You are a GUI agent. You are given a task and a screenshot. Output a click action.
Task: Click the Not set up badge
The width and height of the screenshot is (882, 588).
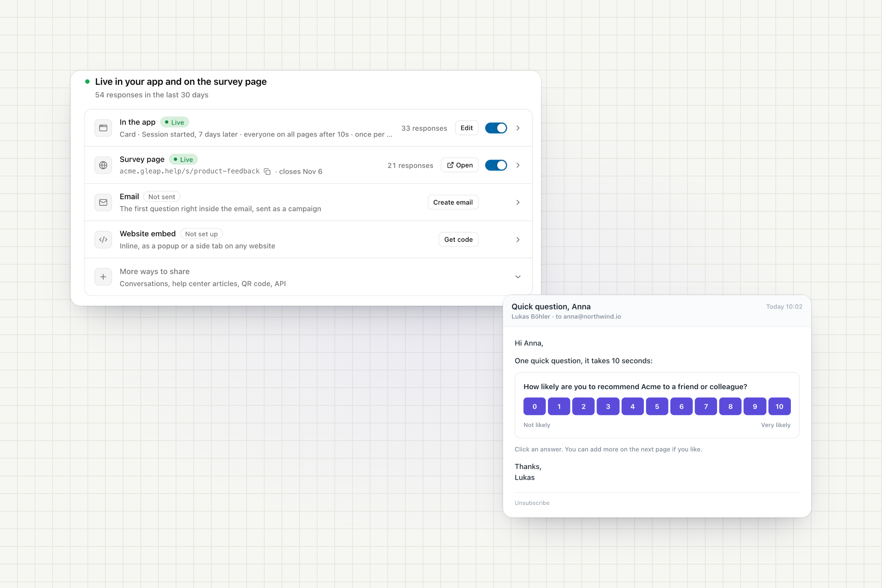pyautogui.click(x=201, y=234)
